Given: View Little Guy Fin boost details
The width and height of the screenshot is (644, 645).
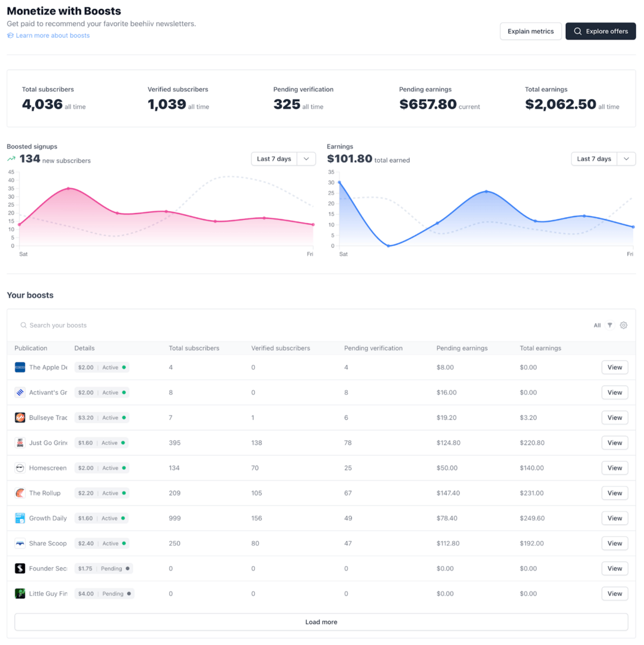Looking at the screenshot, I should click(x=615, y=594).
